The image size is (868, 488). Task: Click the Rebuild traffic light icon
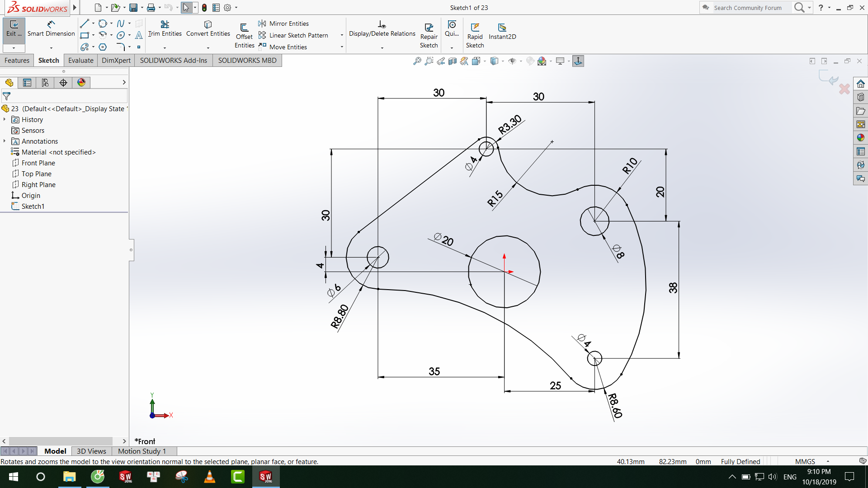204,8
